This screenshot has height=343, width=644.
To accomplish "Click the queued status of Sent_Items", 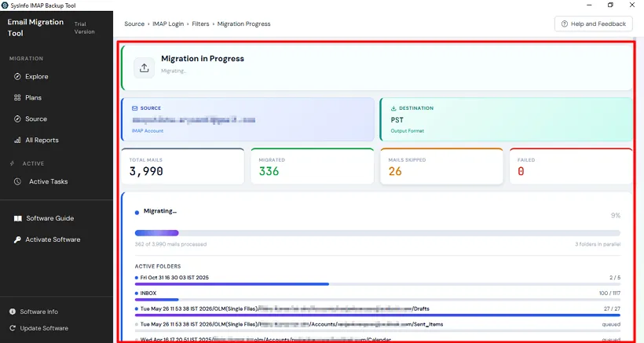I will tap(611, 324).
